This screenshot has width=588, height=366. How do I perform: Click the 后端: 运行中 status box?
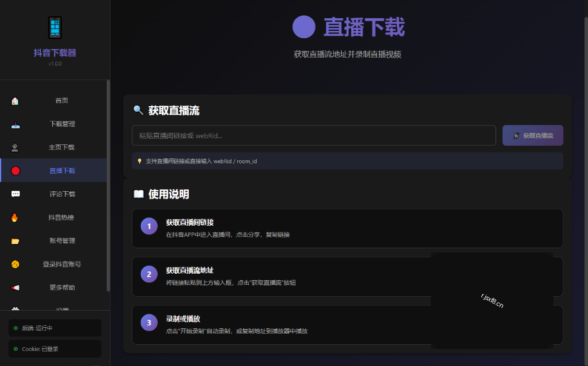(x=55, y=328)
